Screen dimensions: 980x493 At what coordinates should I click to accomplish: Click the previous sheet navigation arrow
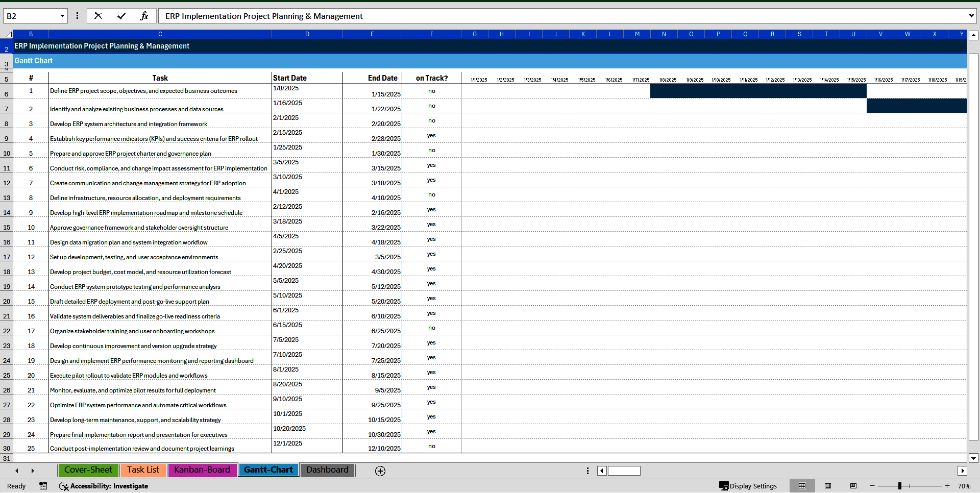(x=17, y=471)
